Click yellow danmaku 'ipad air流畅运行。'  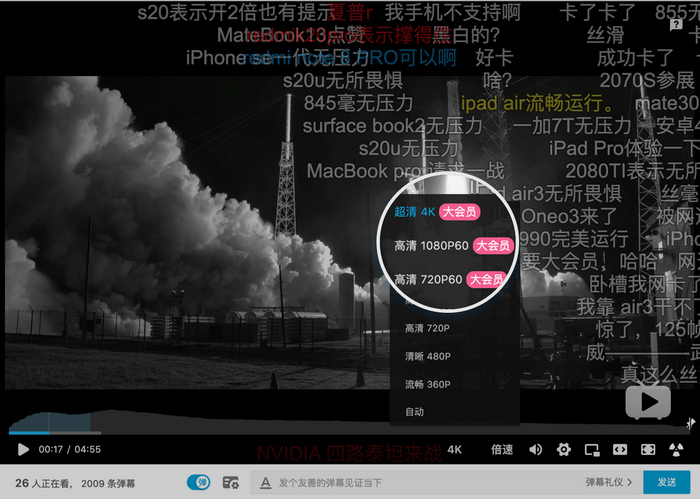pos(538,103)
